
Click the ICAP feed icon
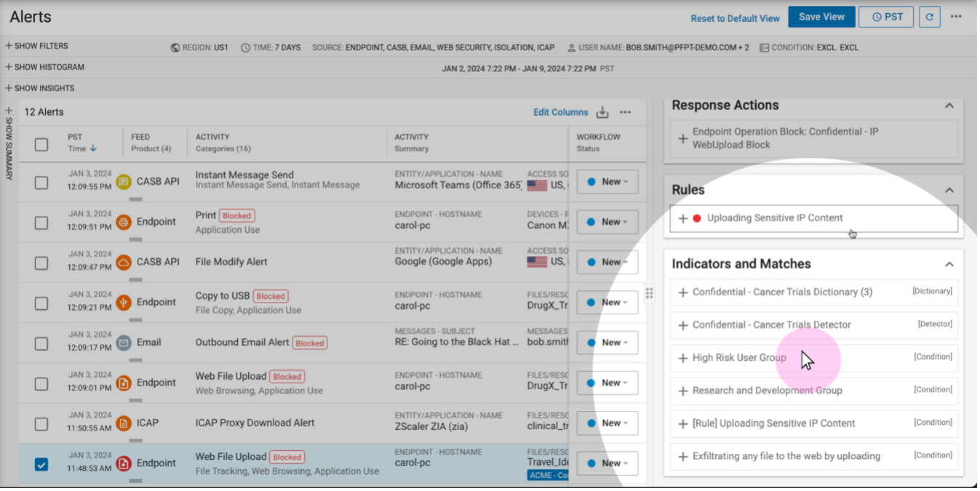pos(124,423)
